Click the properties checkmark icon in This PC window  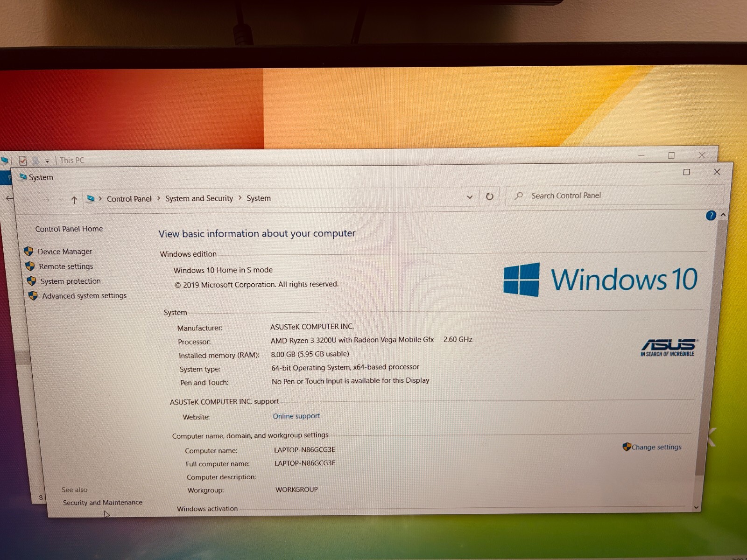coord(22,161)
